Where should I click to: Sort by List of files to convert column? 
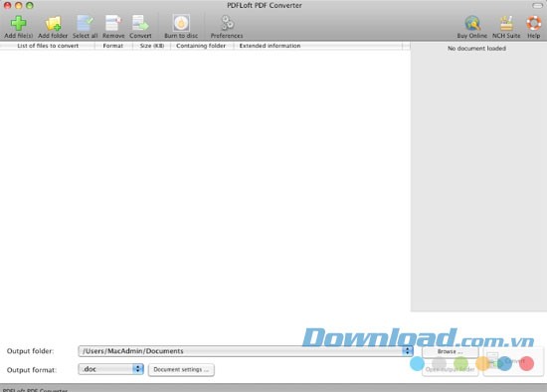48,46
